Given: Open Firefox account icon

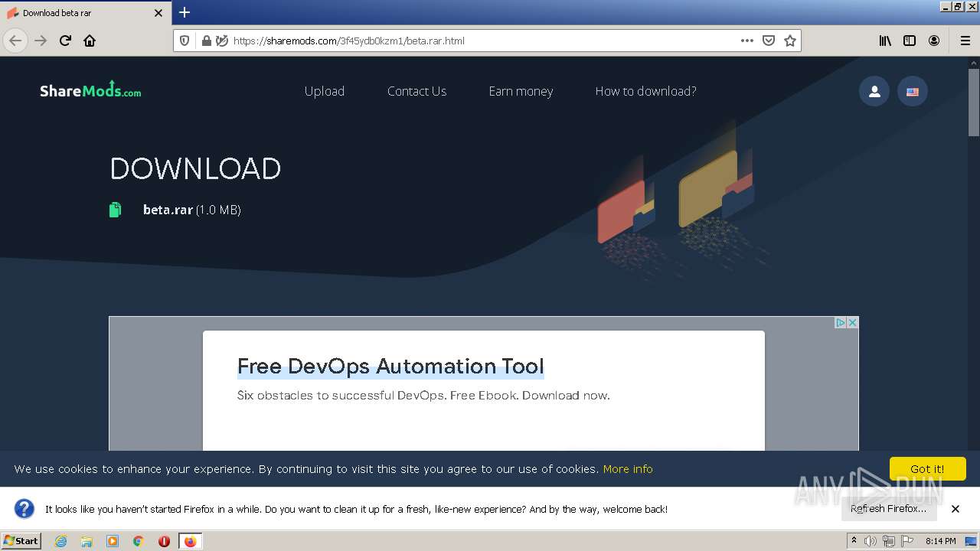Looking at the screenshot, I should point(934,41).
